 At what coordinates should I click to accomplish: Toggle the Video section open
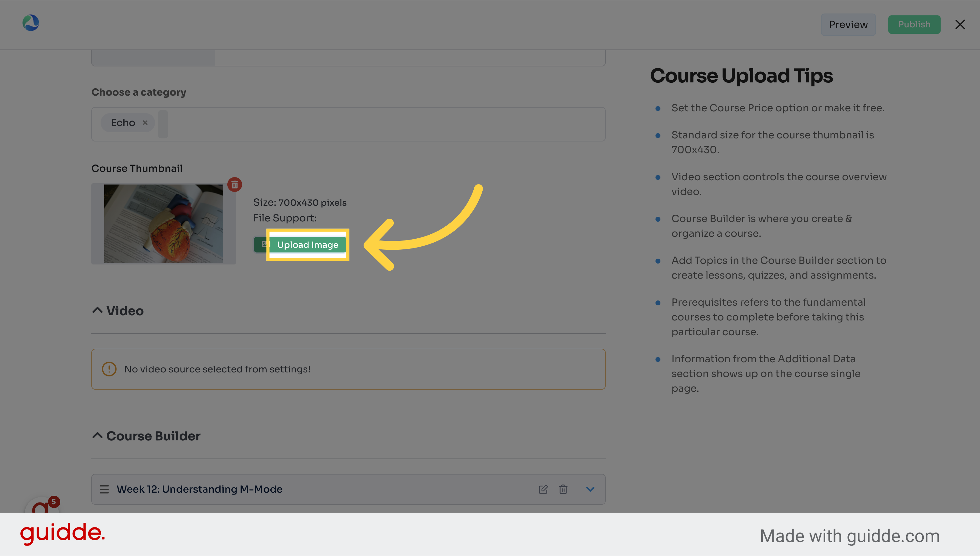pos(97,310)
